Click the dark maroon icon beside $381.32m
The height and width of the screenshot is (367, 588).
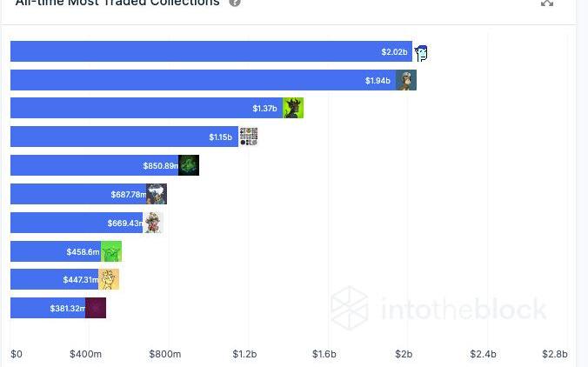click(96, 308)
